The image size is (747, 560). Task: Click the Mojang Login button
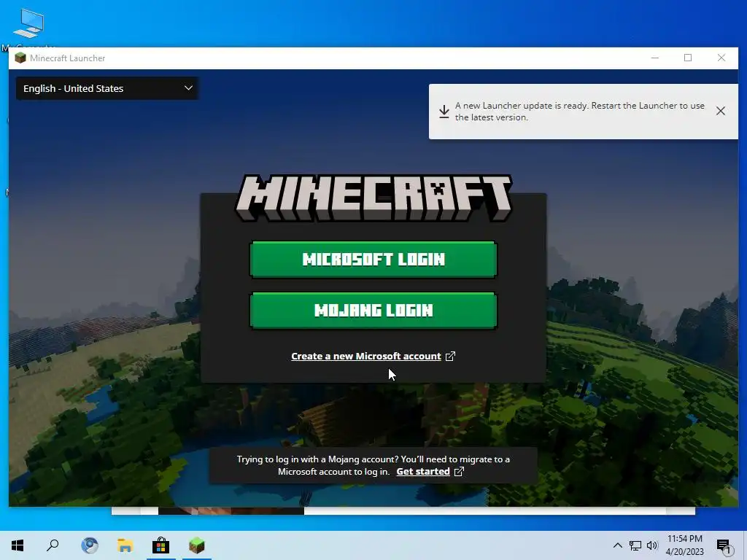click(373, 311)
